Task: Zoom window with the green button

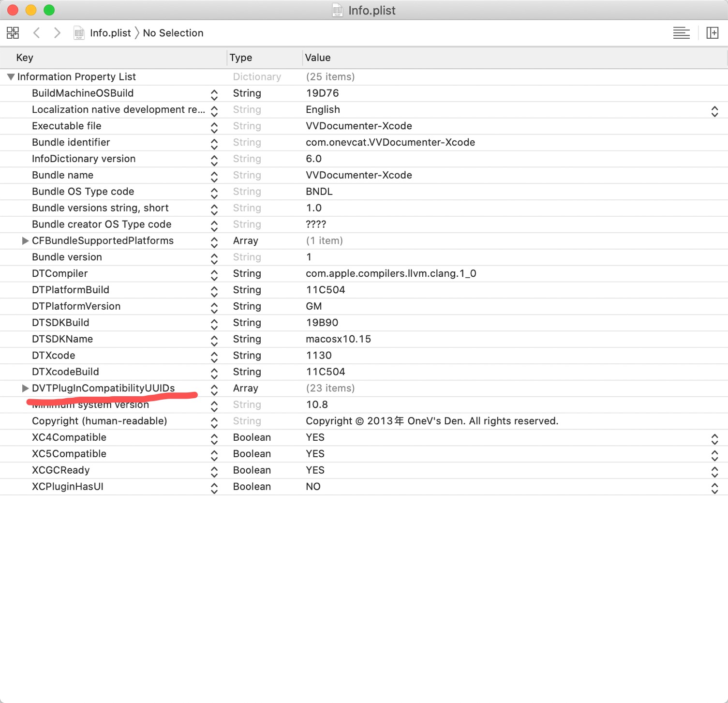Action: [49, 10]
